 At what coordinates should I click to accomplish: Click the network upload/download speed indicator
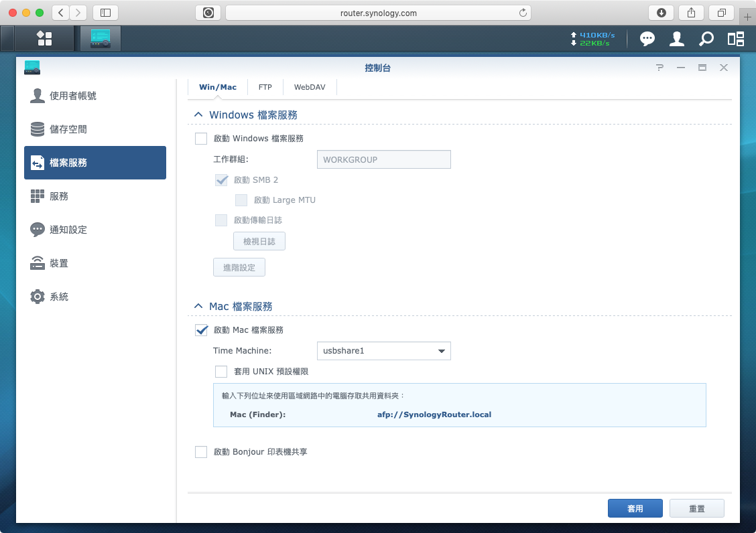click(x=592, y=39)
